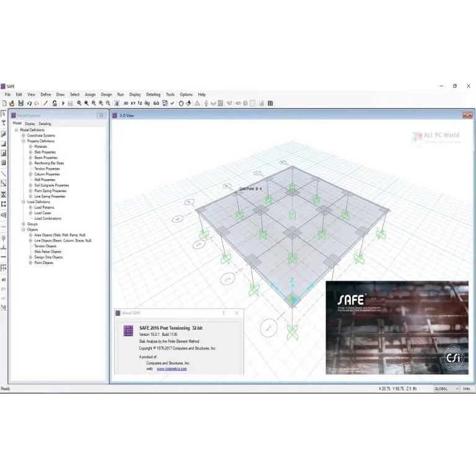Image resolution: width=476 pixels, height=476 pixels.
Task: Open the Options menu
Action: point(186,94)
